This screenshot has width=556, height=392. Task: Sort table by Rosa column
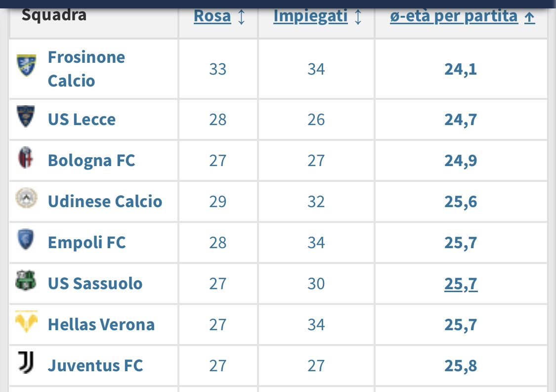[212, 16]
